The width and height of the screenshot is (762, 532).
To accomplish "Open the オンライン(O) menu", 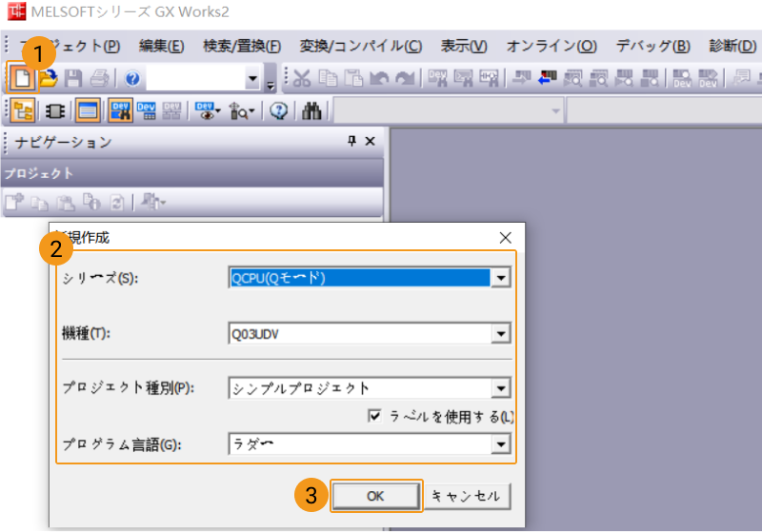I will click(551, 46).
